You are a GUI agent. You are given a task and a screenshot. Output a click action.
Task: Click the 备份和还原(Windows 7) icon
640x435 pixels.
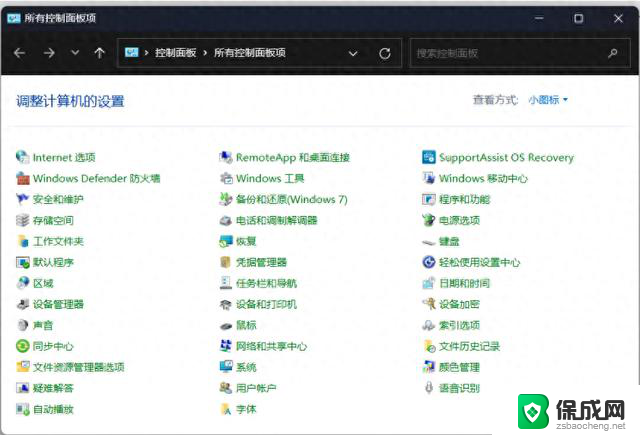(226, 199)
